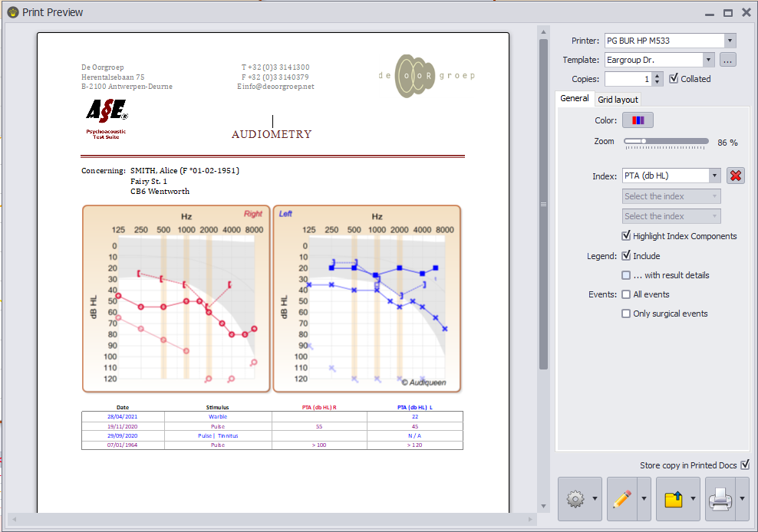This screenshot has width=758, height=532.
Task: Click the preview vertical scrollbar thumb
Action: point(543,205)
